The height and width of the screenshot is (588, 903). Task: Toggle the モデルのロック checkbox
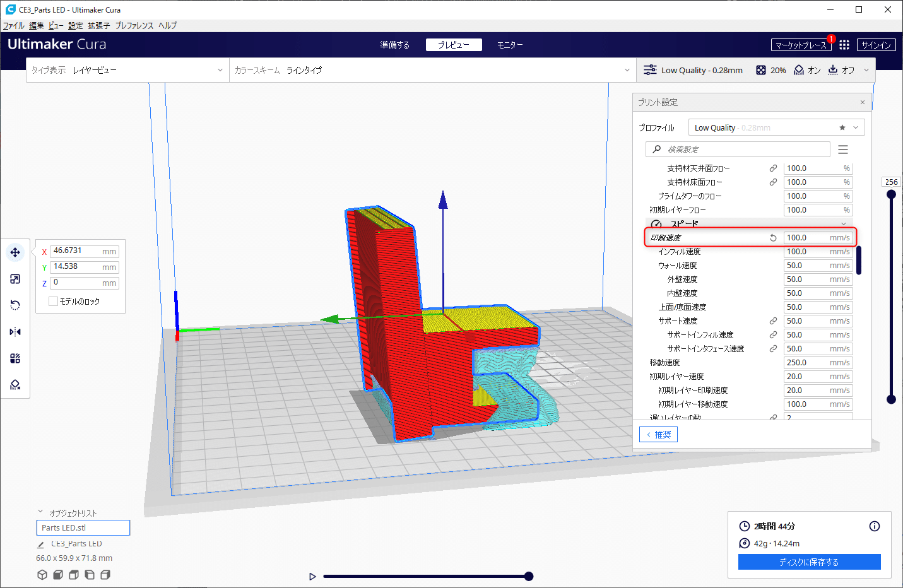53,302
